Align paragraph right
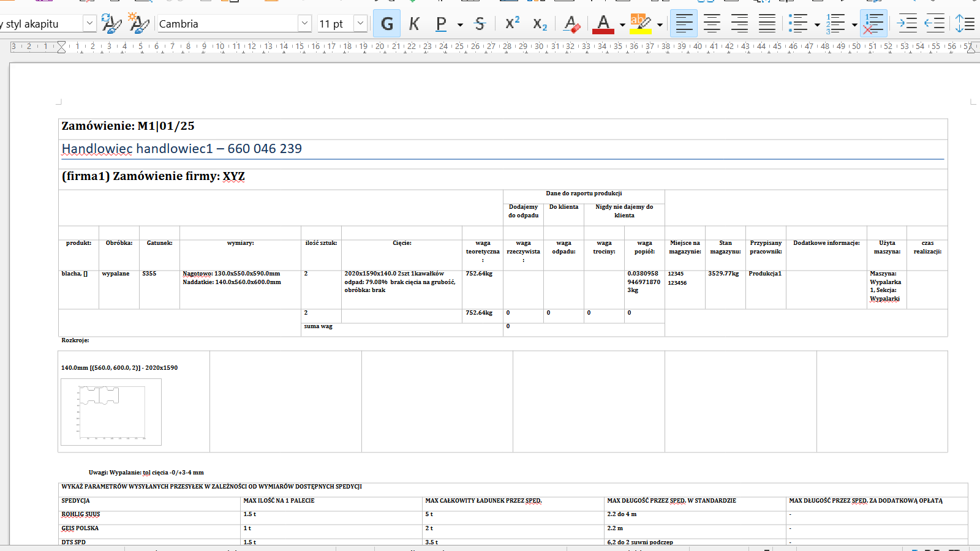Viewport: 980px width, 551px height. coord(739,24)
